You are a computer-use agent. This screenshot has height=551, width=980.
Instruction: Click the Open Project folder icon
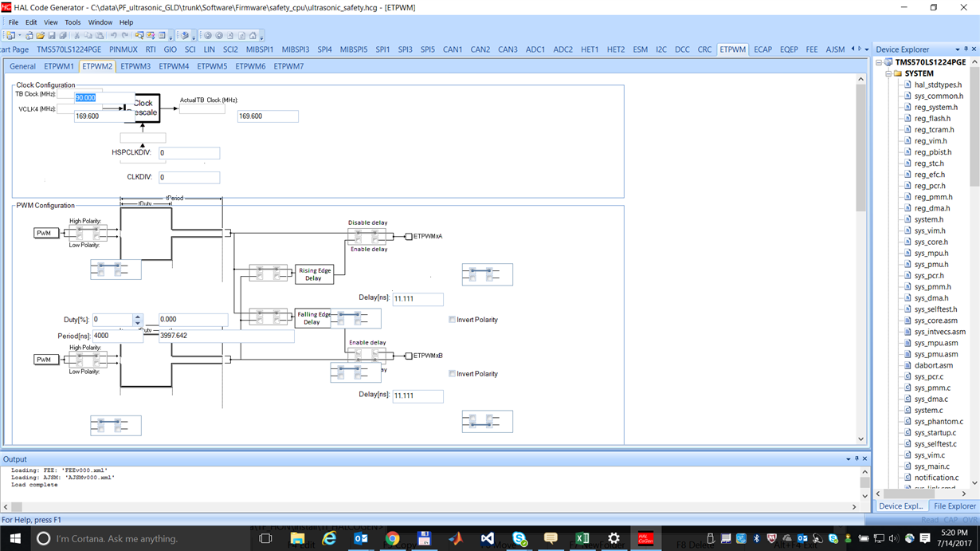(x=41, y=35)
